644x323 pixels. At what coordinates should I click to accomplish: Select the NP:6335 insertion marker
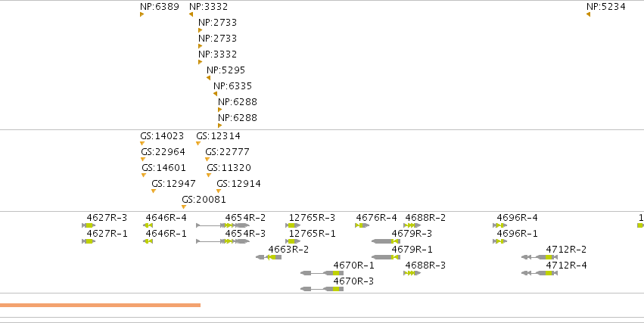pyautogui.click(x=215, y=94)
